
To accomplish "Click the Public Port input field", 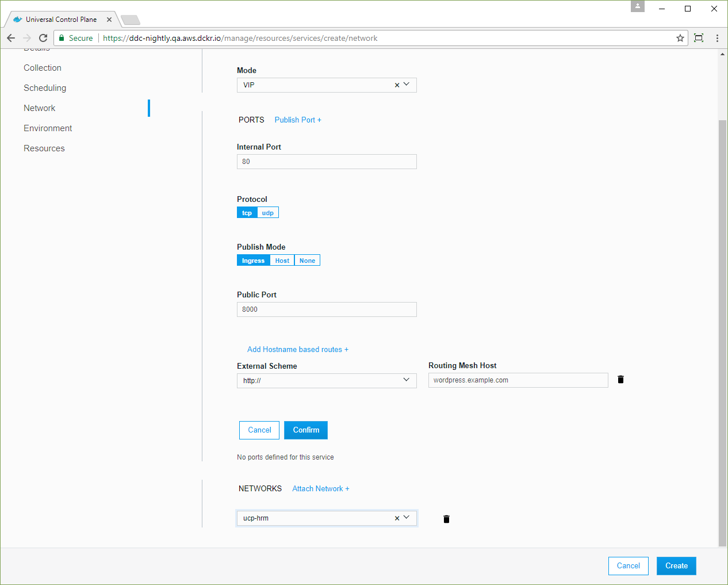I will click(327, 309).
